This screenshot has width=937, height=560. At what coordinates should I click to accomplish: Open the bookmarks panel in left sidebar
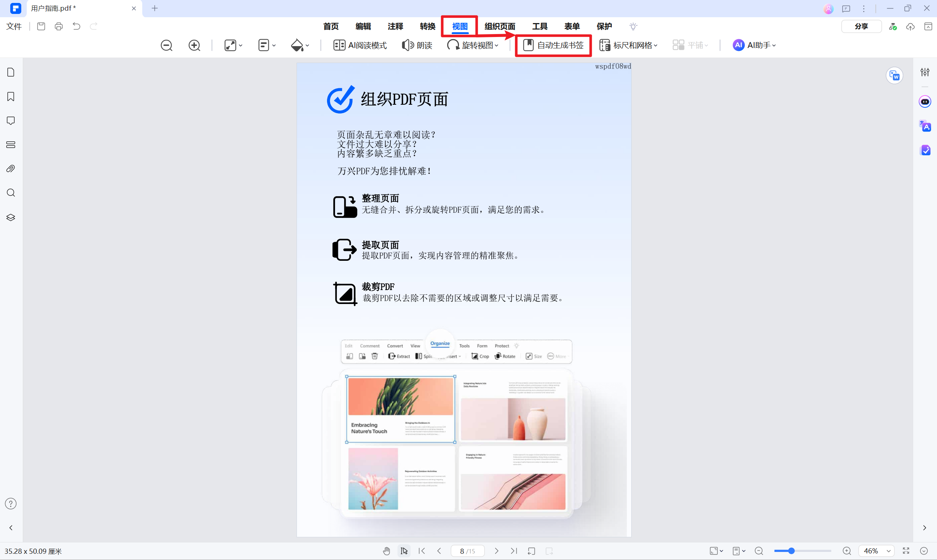pyautogui.click(x=11, y=97)
